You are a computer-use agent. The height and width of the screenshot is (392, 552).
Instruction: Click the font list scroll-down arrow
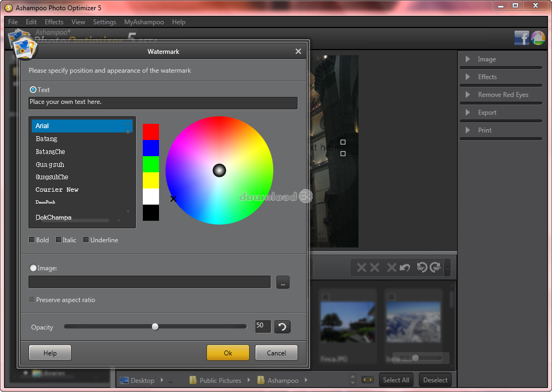[x=128, y=211]
